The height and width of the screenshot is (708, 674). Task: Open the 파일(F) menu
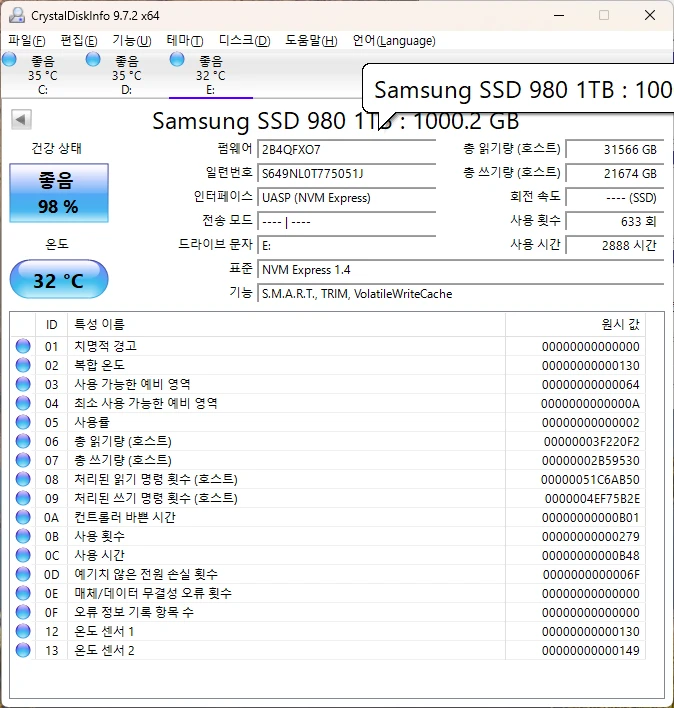pyautogui.click(x=27, y=41)
